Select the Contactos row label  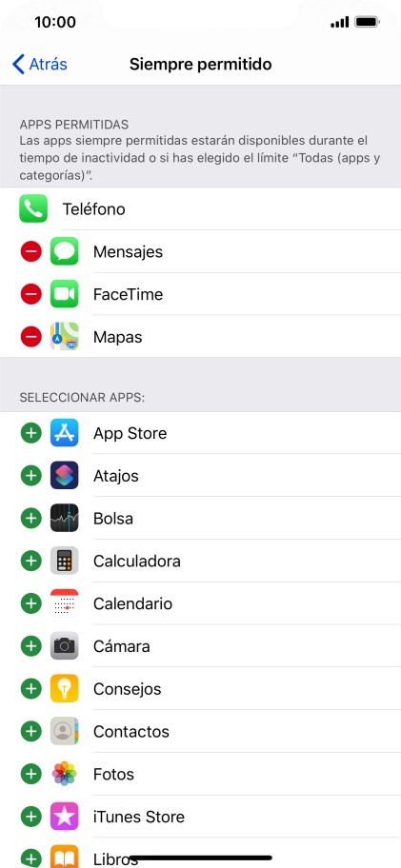[x=131, y=731]
